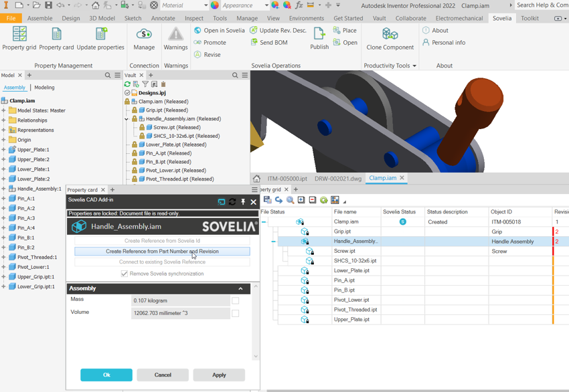Switch to the Assemble ribbon tab
The image size is (569, 392).
(x=40, y=18)
